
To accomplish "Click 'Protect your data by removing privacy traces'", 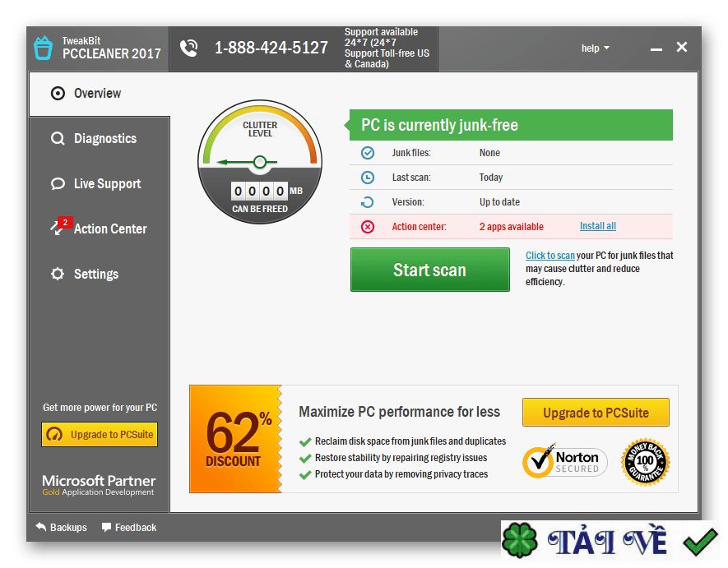I will pos(401,473).
